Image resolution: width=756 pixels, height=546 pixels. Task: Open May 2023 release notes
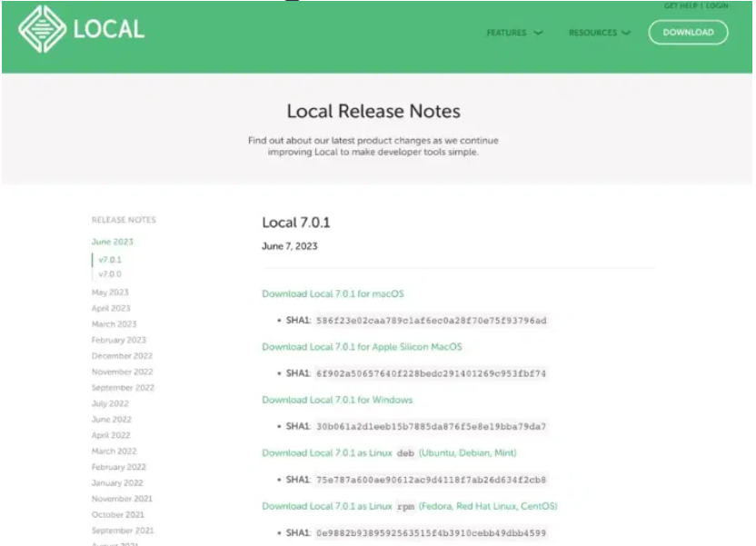pos(110,293)
